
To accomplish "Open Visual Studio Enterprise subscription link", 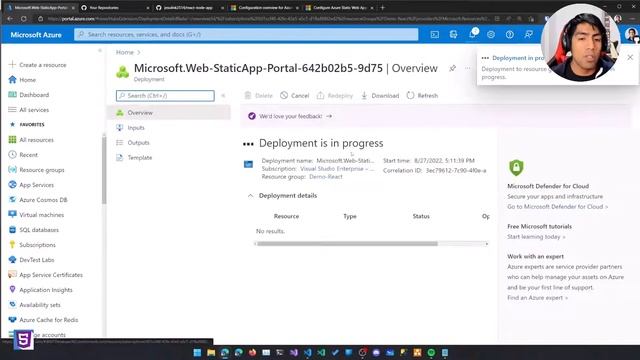I will (337, 169).
